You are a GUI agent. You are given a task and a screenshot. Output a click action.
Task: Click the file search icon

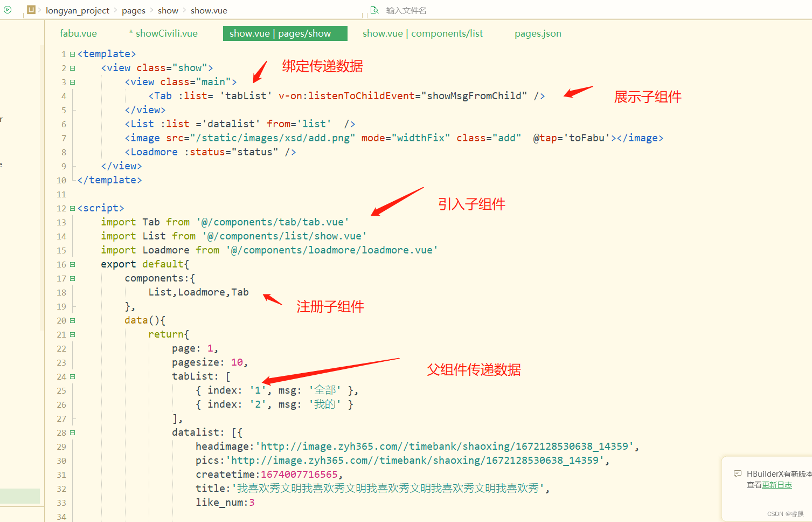[x=374, y=10]
